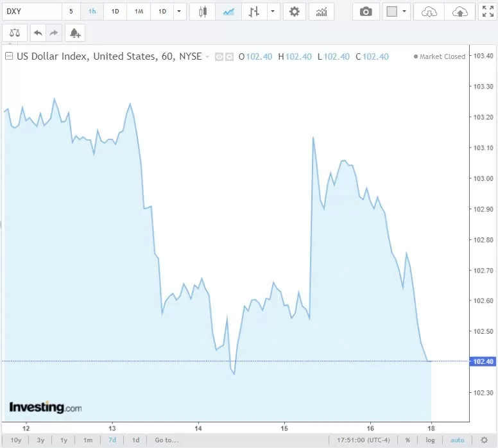Image resolution: width=498 pixels, height=448 pixels.
Task: Click the DXY symbol search field
Action: 31,12
